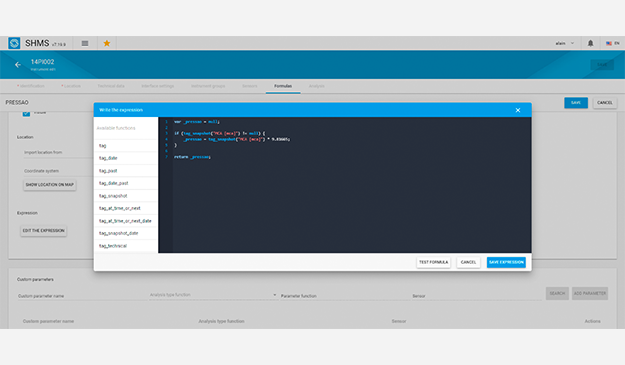Switch to the Formulas tab
The width and height of the screenshot is (625, 365).
[283, 86]
